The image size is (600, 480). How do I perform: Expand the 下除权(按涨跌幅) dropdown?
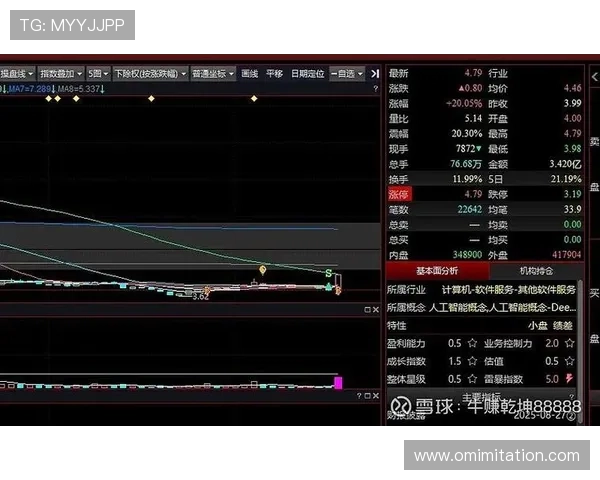pyautogui.click(x=149, y=73)
